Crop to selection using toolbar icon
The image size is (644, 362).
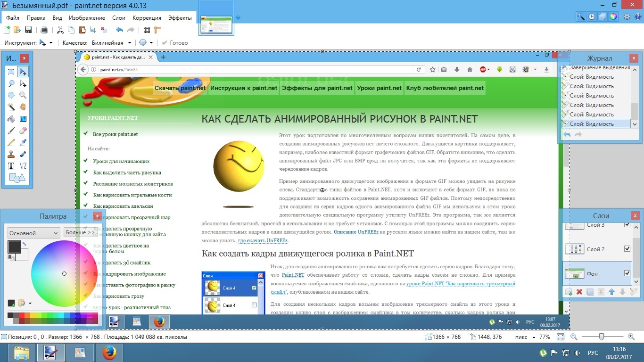92,30
